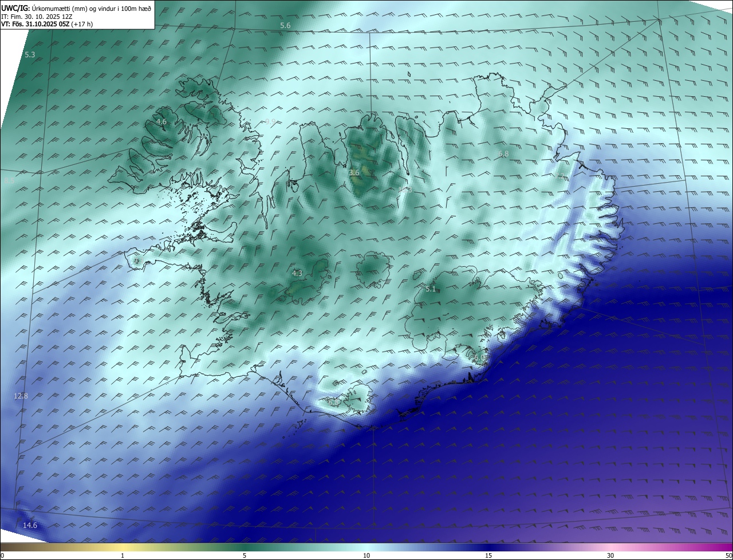Click the faint map value 9.9

[x=270, y=121]
